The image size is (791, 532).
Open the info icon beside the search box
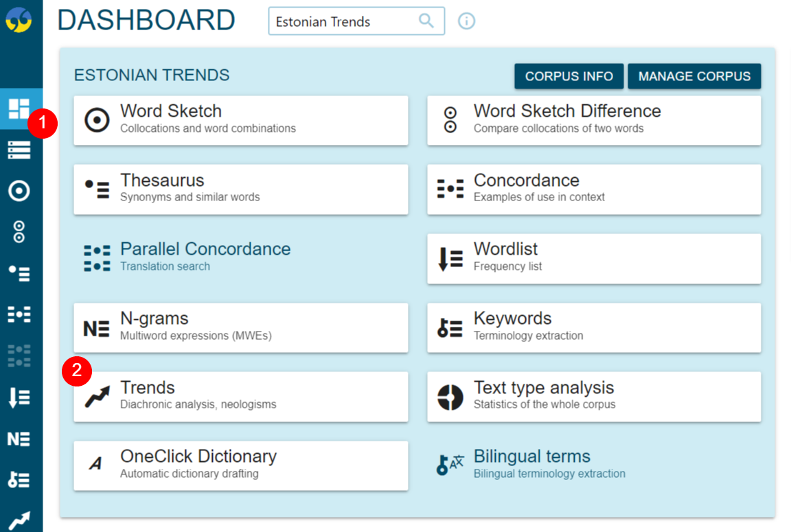coord(466,21)
